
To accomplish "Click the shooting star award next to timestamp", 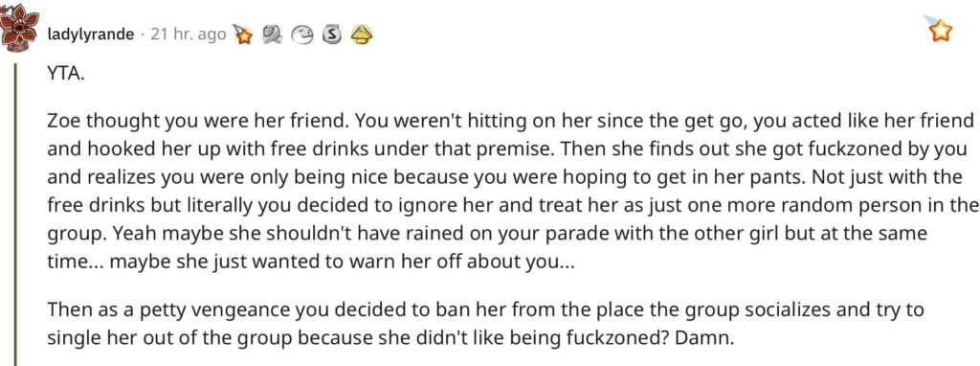I will tap(242, 34).
